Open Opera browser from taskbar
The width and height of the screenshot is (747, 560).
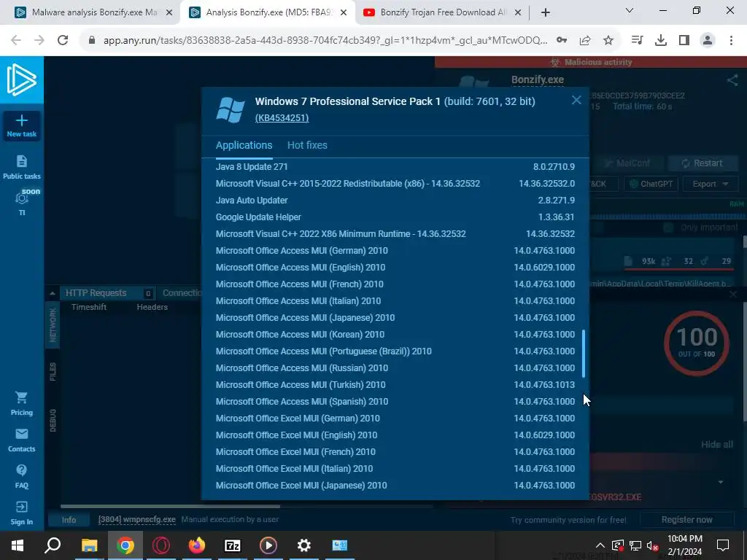[x=161, y=545]
